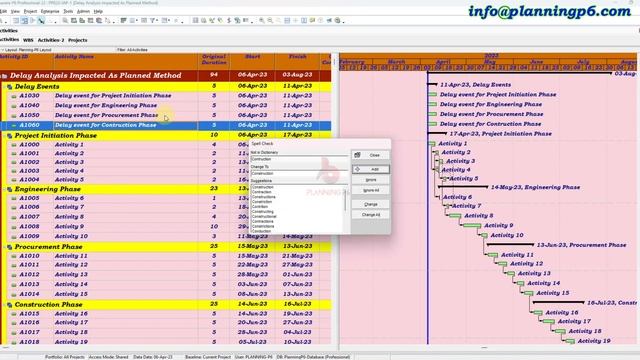This screenshot has height=360, width=640.
Task: Collapse the Delay Events WBS group
Action: pyautogui.click(x=4, y=87)
